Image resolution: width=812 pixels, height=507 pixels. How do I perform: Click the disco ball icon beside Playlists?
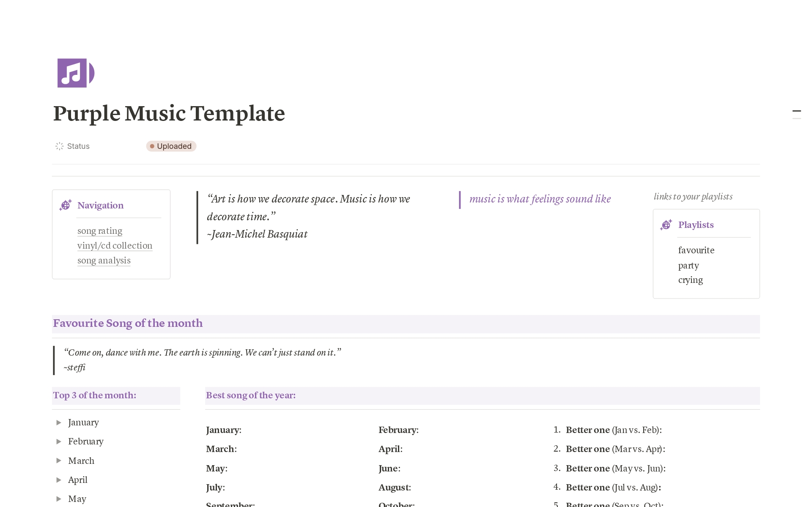click(666, 225)
